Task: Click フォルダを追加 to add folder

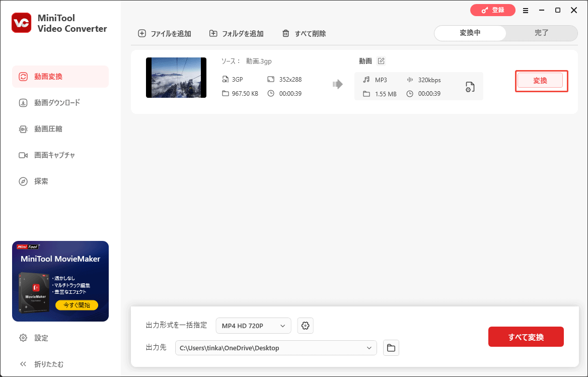Action: [x=236, y=33]
